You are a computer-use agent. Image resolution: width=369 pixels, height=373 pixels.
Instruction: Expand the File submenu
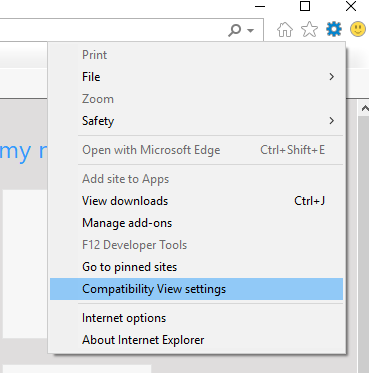(196, 77)
